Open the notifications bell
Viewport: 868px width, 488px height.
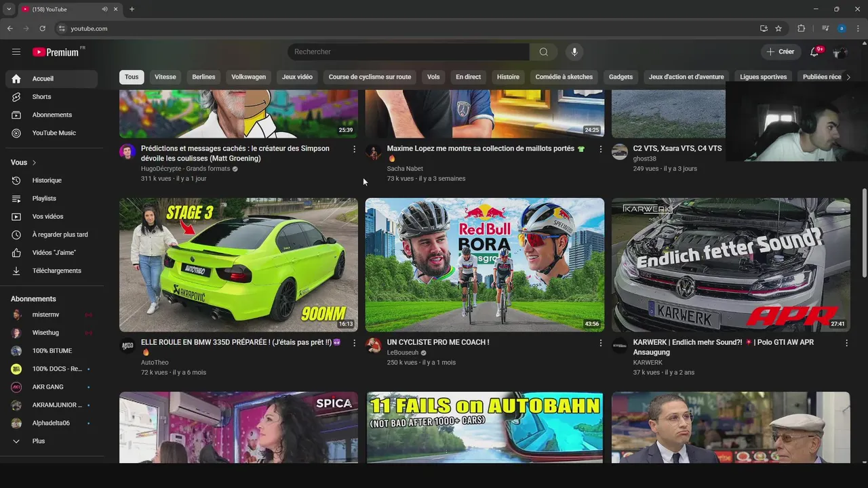point(814,52)
